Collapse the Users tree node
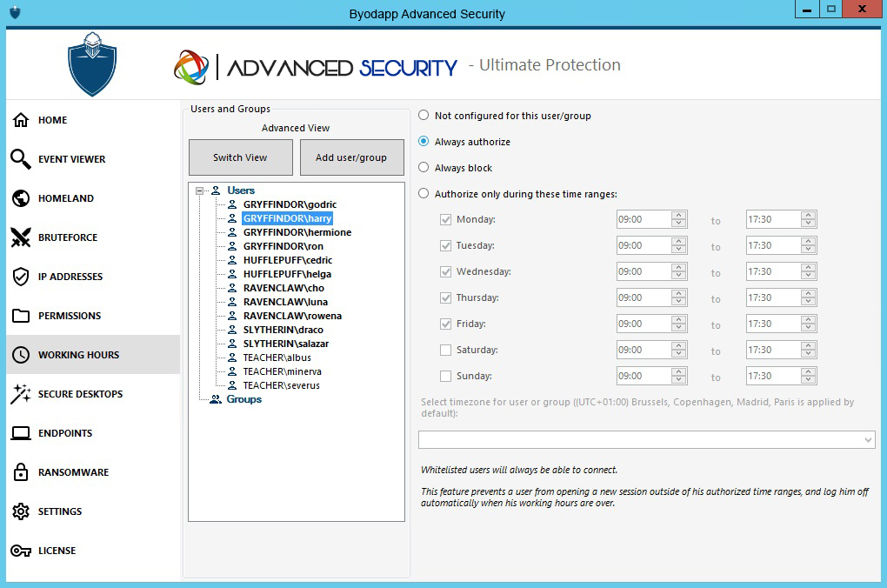Viewport: 887px width, 588px height. point(199,190)
